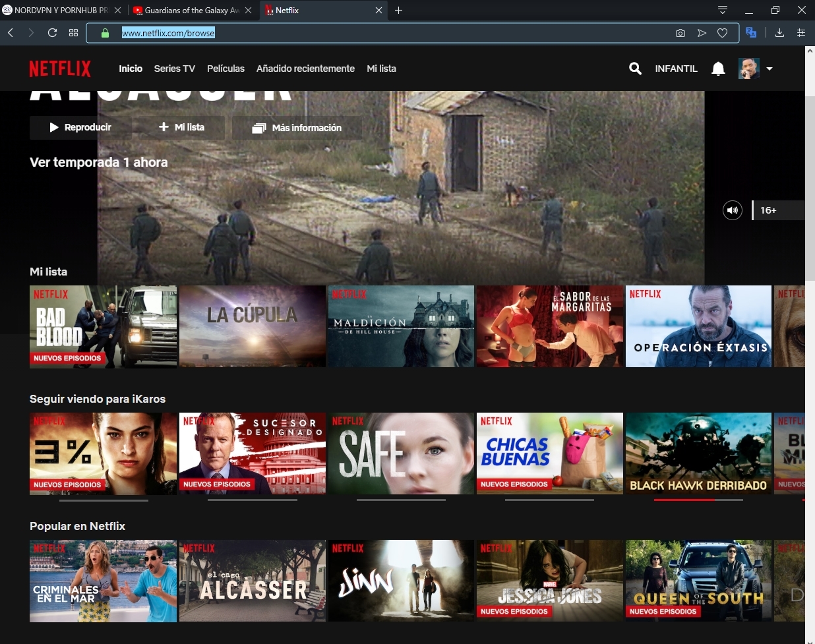Viewport: 815px width, 644px height.
Task: Open Criminales en el Mar thumbnail
Action: point(103,581)
